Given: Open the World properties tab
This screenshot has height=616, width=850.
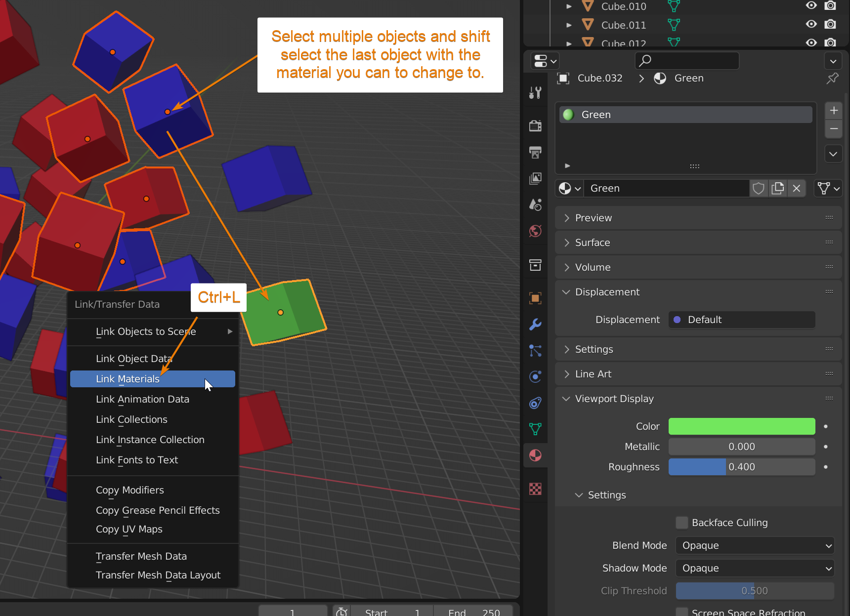Looking at the screenshot, I should 535,231.
